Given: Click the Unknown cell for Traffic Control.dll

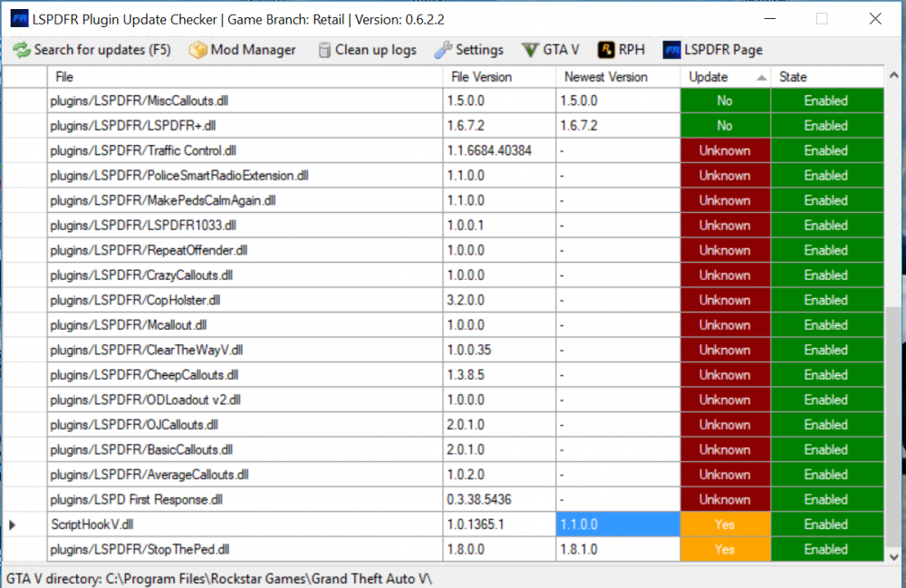Looking at the screenshot, I should tap(725, 150).
